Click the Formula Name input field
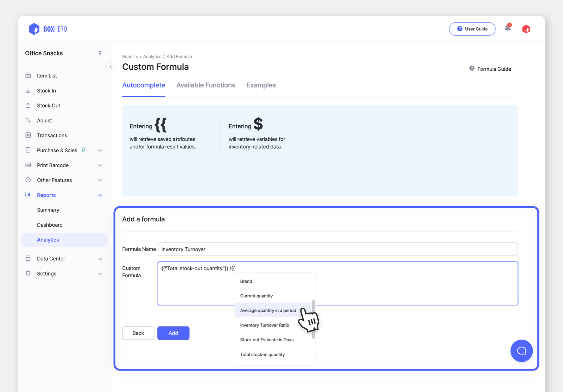The image size is (563, 392). (337, 249)
